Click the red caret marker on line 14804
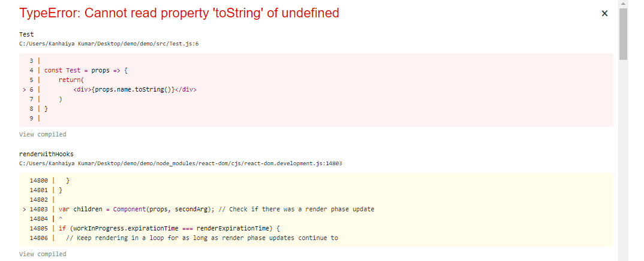 coord(60,218)
